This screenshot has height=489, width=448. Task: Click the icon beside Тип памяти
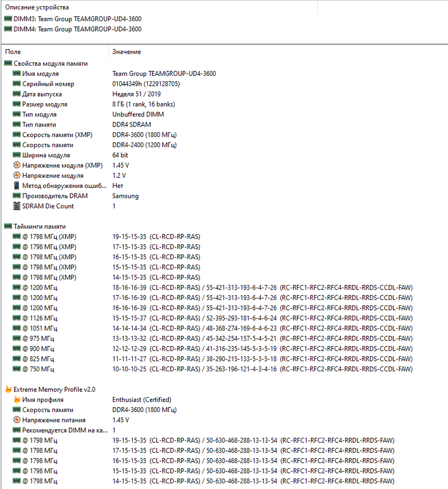tap(17, 124)
